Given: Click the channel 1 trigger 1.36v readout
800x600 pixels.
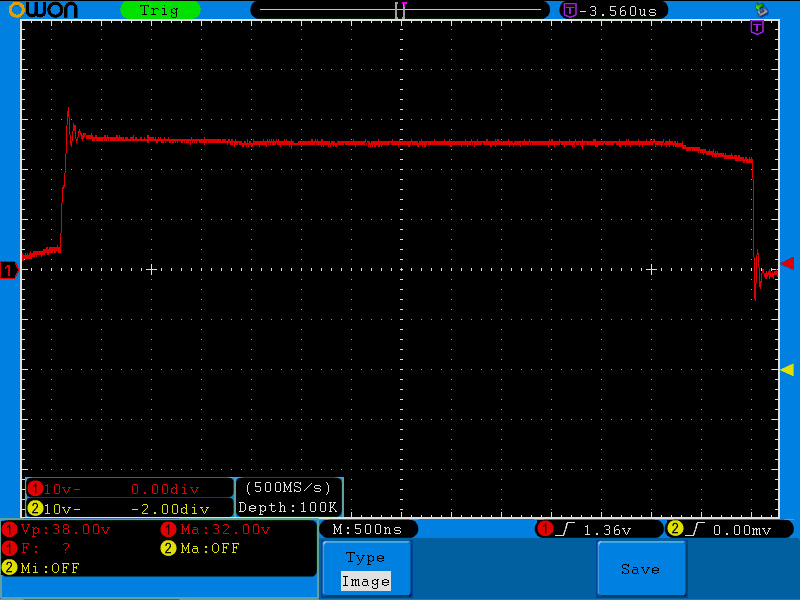Looking at the screenshot, I should pyautogui.click(x=599, y=529).
